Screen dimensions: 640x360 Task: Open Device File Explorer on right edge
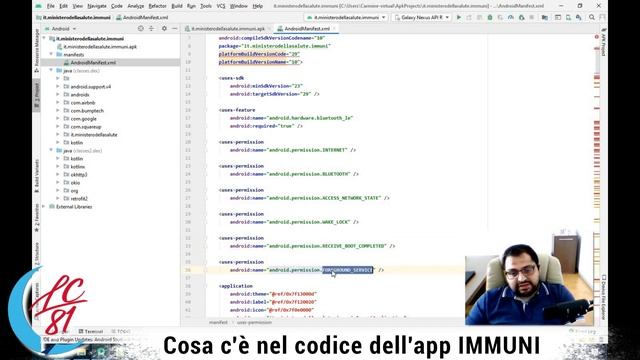tap(603, 297)
